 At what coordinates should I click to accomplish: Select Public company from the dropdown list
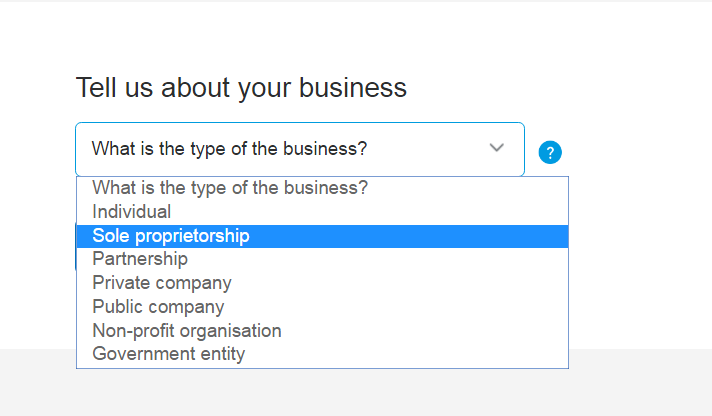158,307
